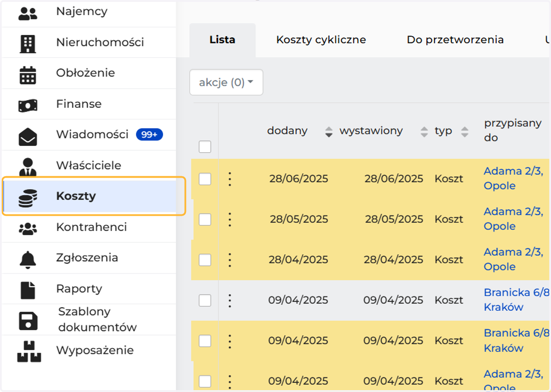Viewport: 551px width, 392px height.
Task: Click the 99+ messages badge
Action: [149, 134]
